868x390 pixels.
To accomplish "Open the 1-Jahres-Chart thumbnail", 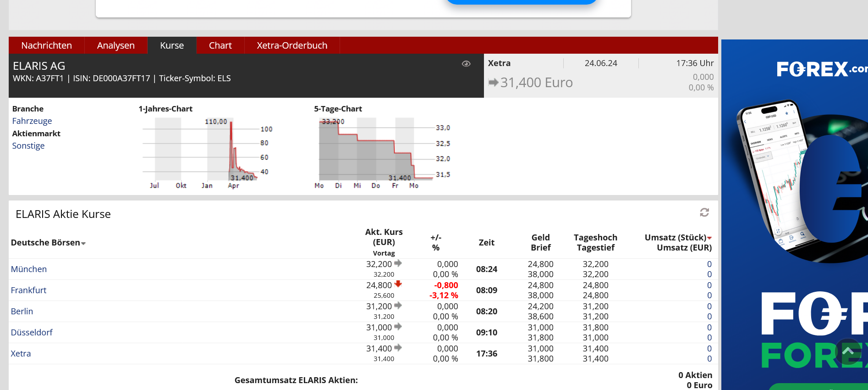I will pyautogui.click(x=206, y=151).
